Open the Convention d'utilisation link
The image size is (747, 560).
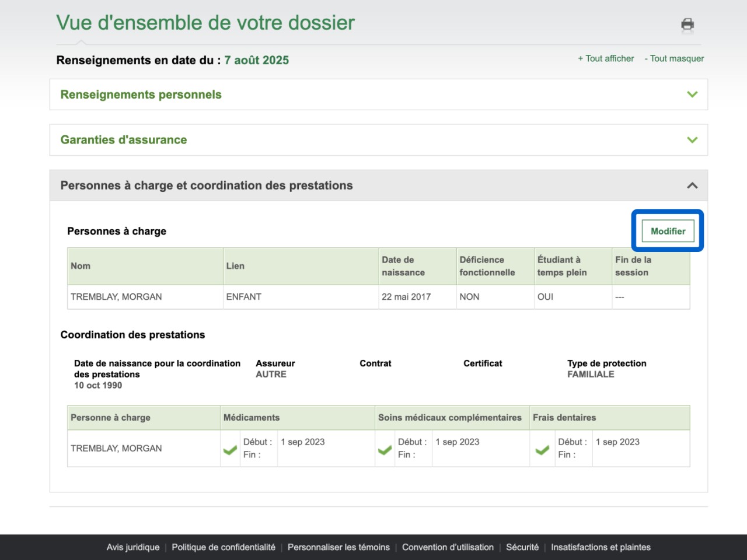[x=448, y=547]
